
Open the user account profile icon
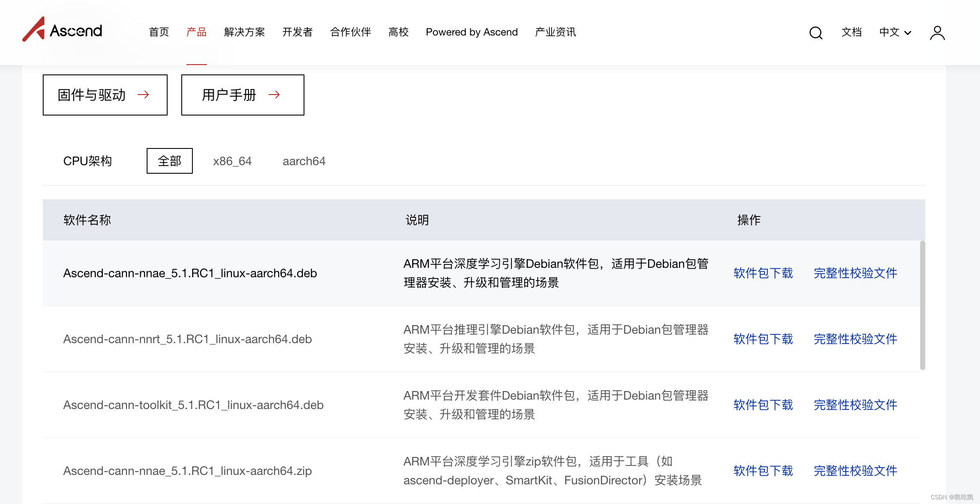[x=937, y=33]
